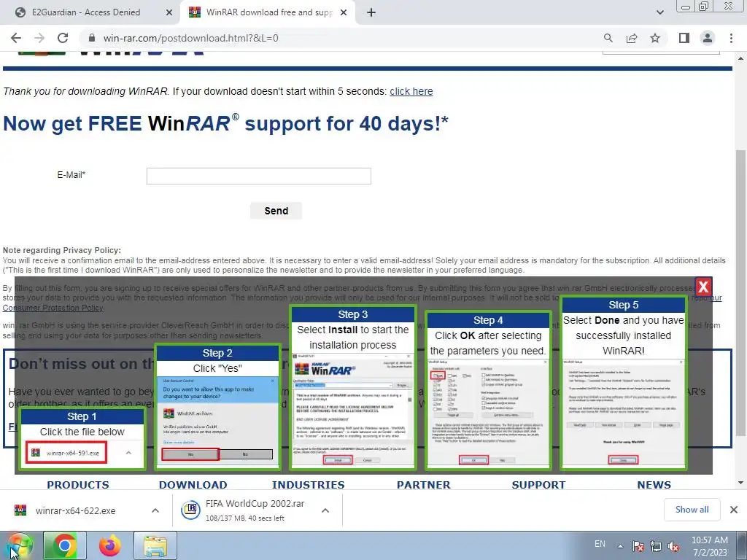Open downloaded winrar-x64-622.exe file

coord(75,511)
